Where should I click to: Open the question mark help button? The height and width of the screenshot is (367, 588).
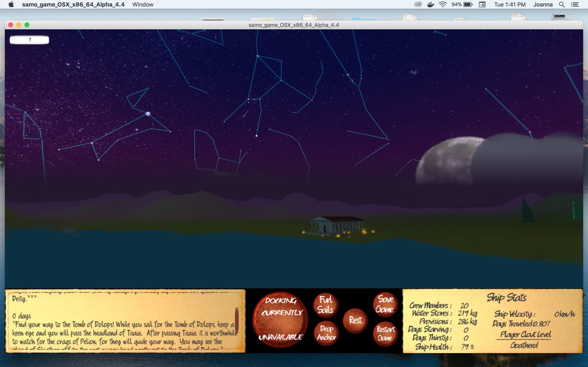tap(29, 40)
